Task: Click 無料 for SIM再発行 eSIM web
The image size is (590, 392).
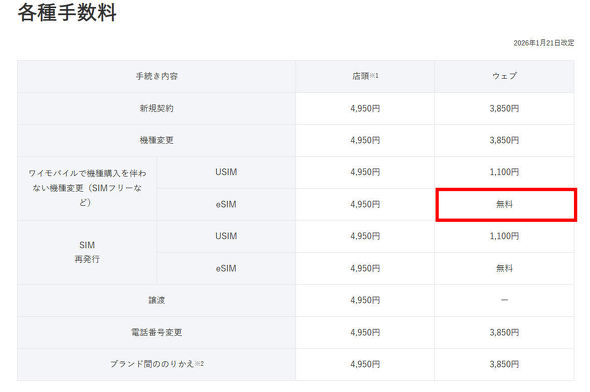Action: [504, 268]
